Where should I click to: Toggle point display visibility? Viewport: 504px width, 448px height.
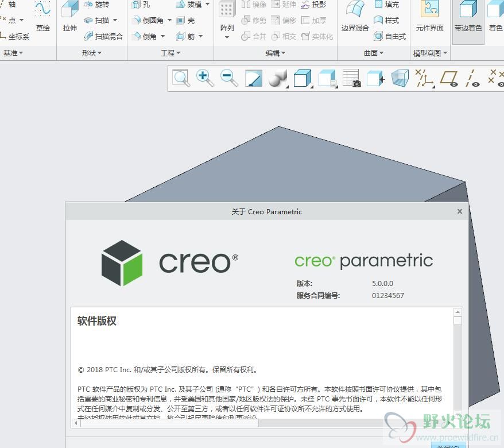pyautogui.click(x=497, y=78)
